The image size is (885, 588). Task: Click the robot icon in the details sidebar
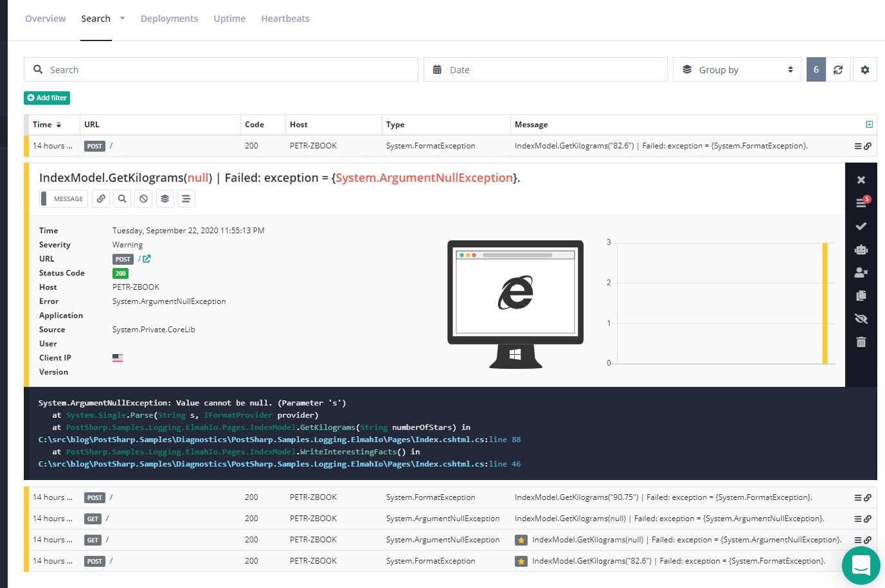[861, 249]
